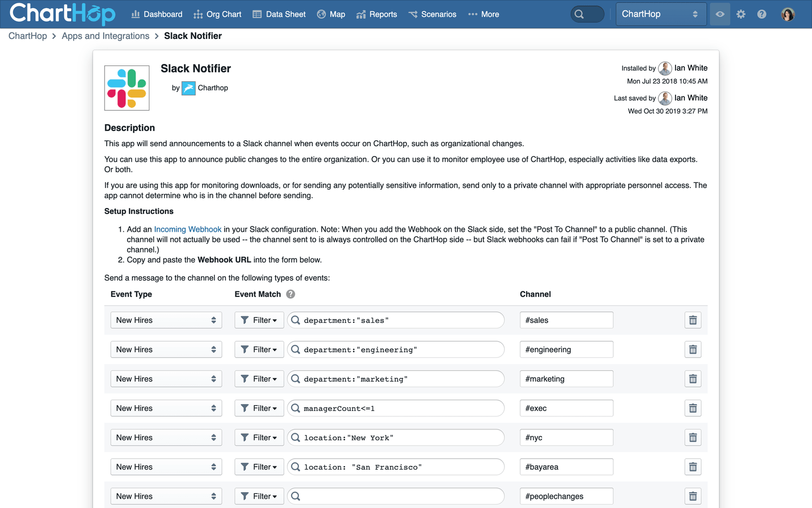Viewport: 812px width, 508px height.
Task: Open the ChartHop organization selector
Action: [660, 14]
